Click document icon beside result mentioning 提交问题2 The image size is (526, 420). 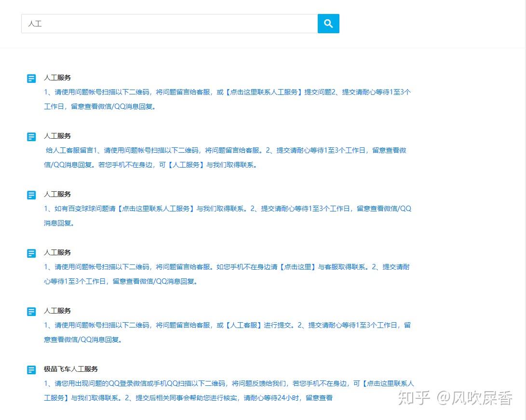click(31, 79)
